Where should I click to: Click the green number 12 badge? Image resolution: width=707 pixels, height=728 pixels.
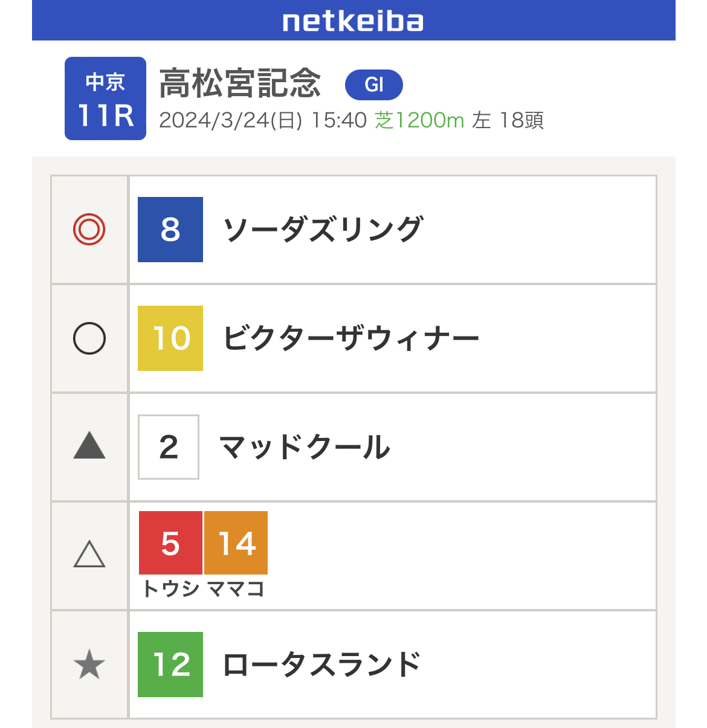[x=170, y=665]
